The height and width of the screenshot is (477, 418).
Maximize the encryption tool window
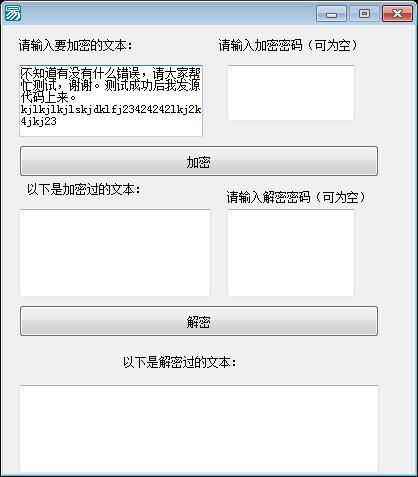364,14
